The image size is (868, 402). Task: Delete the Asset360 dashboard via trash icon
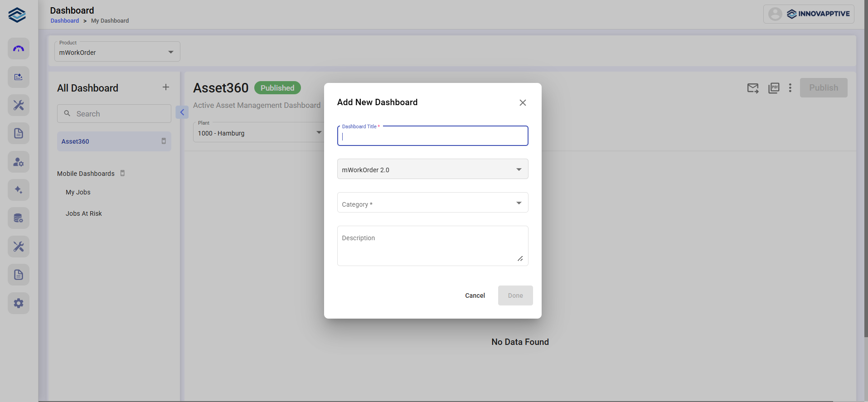[164, 141]
